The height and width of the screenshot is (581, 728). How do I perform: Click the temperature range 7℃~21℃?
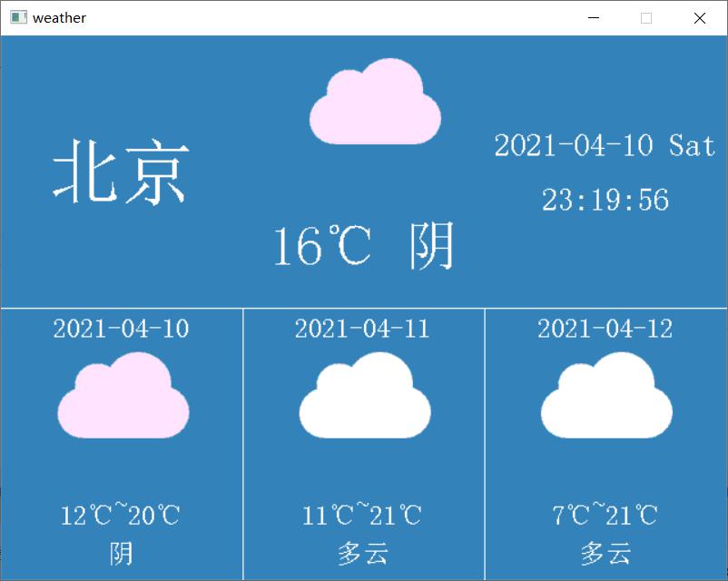click(x=605, y=514)
